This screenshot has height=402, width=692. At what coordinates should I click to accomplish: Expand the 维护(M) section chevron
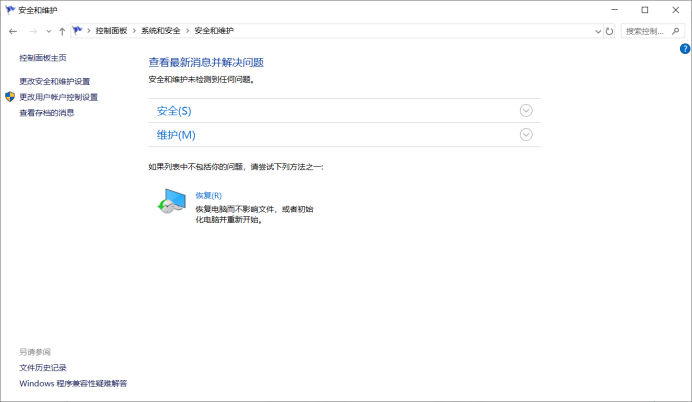pyautogui.click(x=527, y=135)
